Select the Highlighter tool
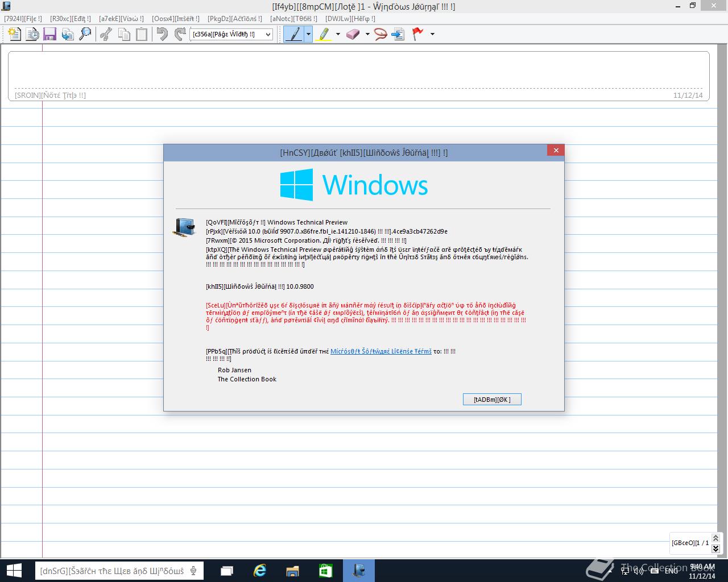 (323, 34)
